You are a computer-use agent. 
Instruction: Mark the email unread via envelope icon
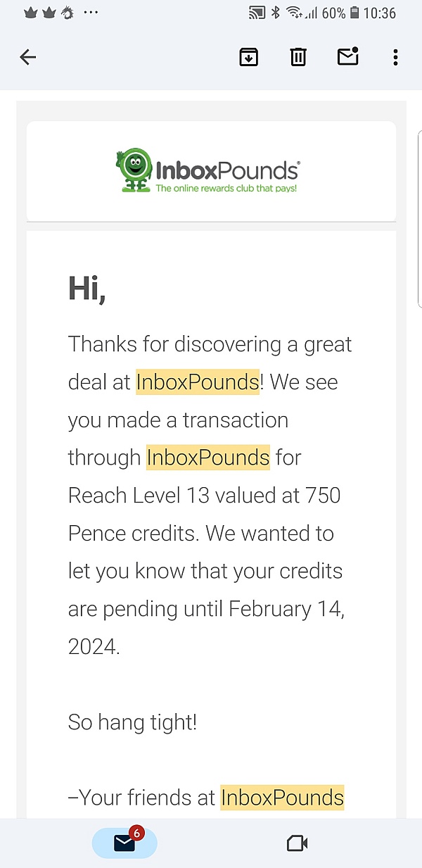(347, 57)
